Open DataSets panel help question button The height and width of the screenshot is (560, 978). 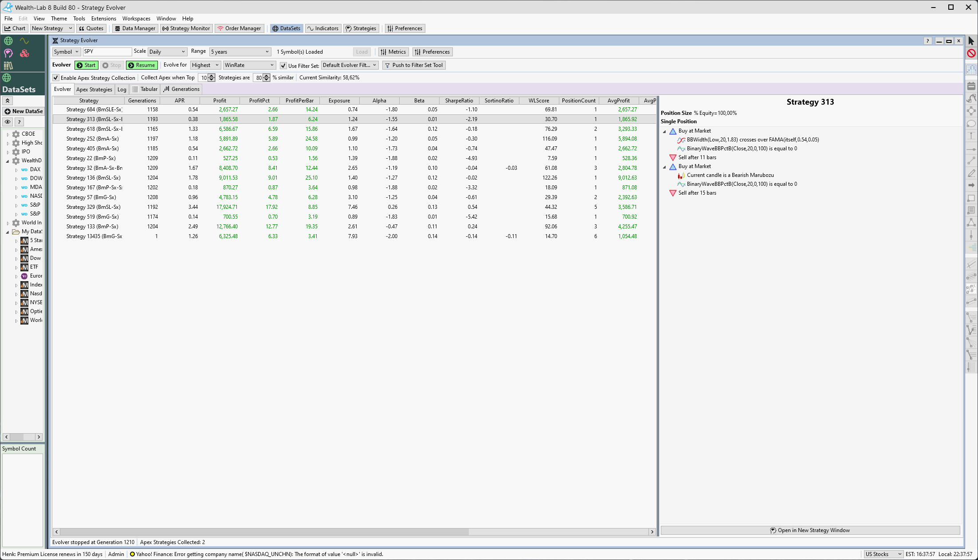tap(19, 122)
